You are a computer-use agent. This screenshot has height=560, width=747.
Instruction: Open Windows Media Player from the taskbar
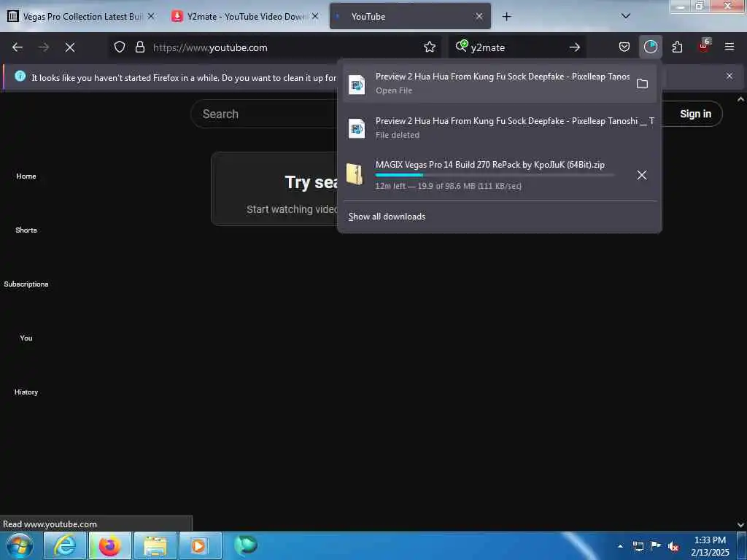[200, 545]
